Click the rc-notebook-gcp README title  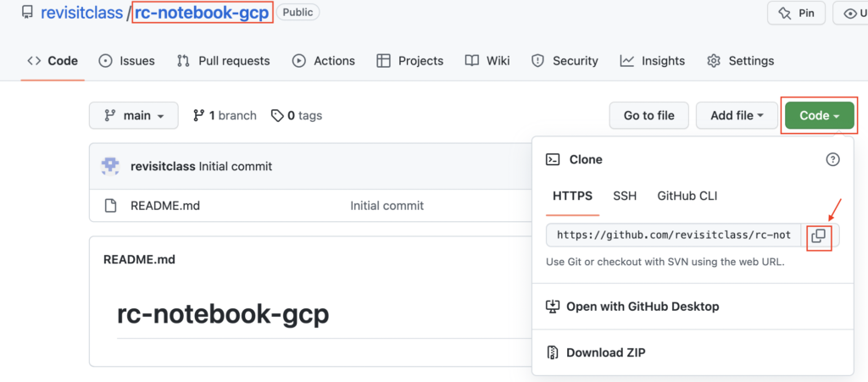(x=223, y=314)
